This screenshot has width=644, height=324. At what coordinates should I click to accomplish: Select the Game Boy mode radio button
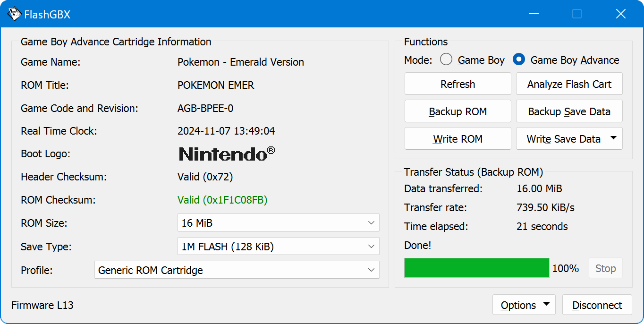click(x=446, y=60)
